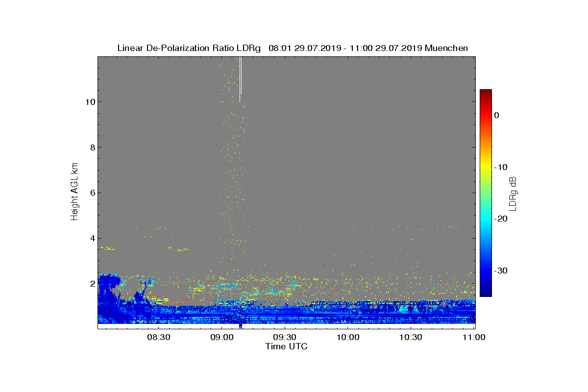Click the 09:00 time tick label
588x392 pixels.
tap(221, 338)
